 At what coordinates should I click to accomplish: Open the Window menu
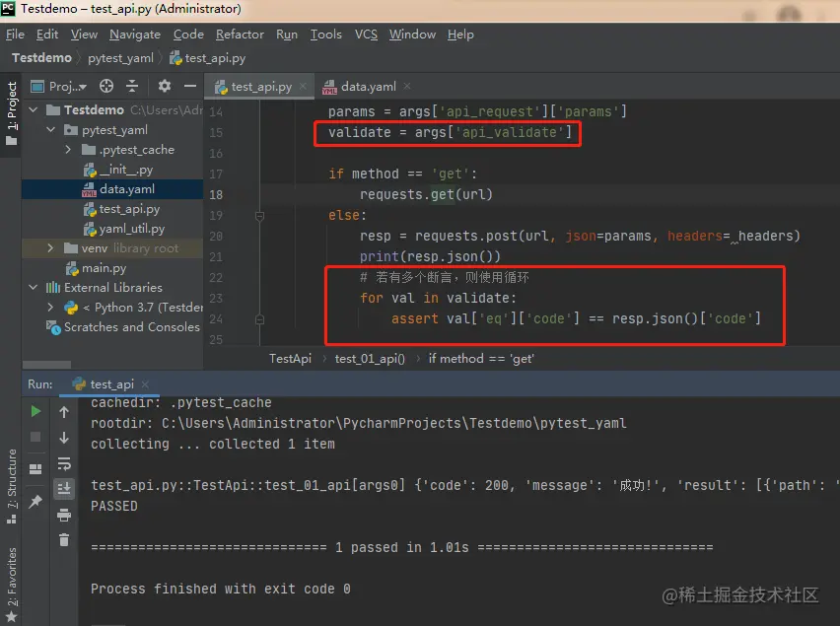click(412, 35)
